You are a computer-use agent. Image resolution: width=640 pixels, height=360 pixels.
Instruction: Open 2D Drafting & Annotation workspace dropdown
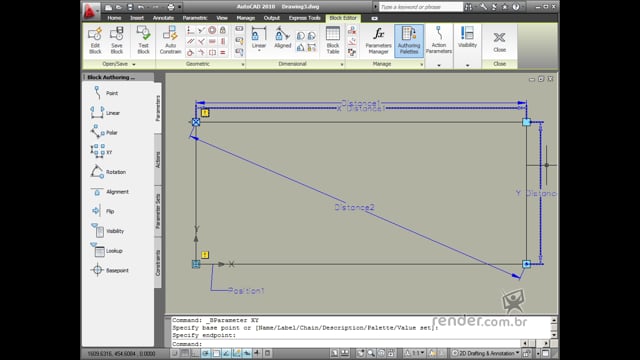pyautogui.click(x=486, y=353)
